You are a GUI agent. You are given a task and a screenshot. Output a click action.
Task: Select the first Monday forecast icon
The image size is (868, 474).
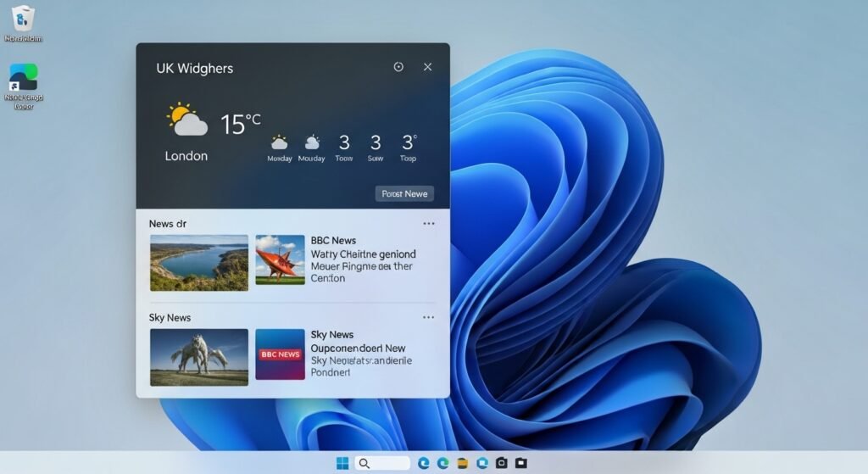click(279, 142)
